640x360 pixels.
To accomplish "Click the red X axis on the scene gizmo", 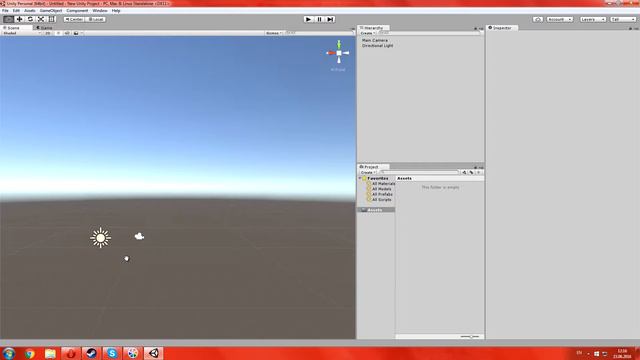I will [331, 53].
